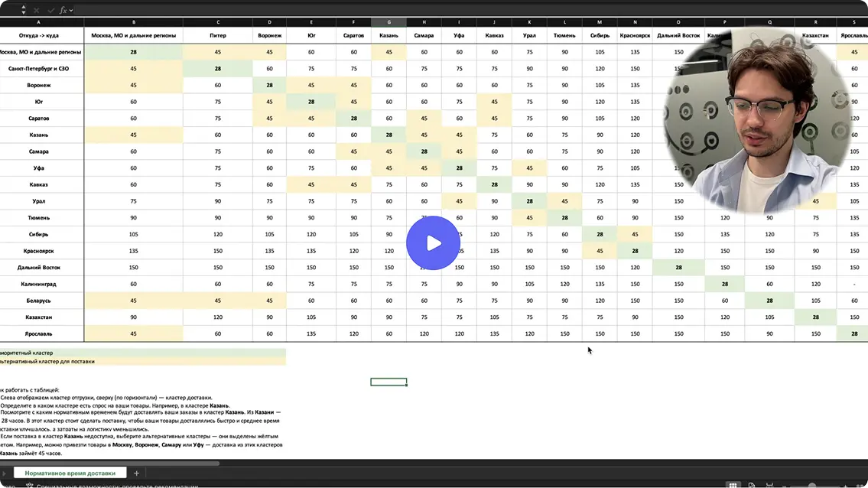Click the green 28 cell in Воронеж row
Screen dimensions: 868x488
[270, 86]
